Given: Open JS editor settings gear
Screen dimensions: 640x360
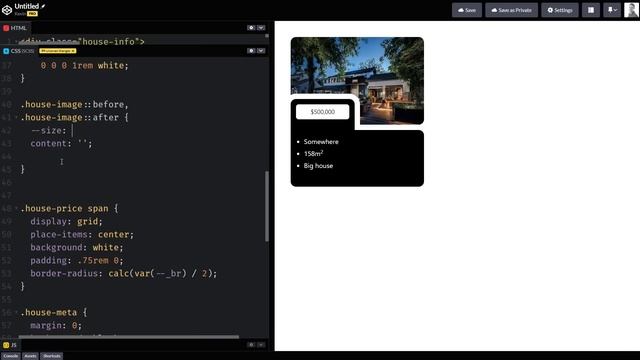Looking at the screenshot, I should pos(251,345).
